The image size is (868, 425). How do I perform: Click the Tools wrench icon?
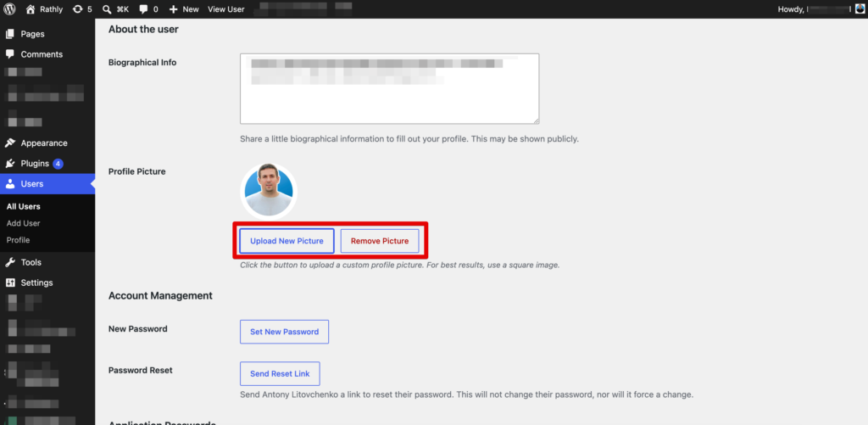(10, 262)
